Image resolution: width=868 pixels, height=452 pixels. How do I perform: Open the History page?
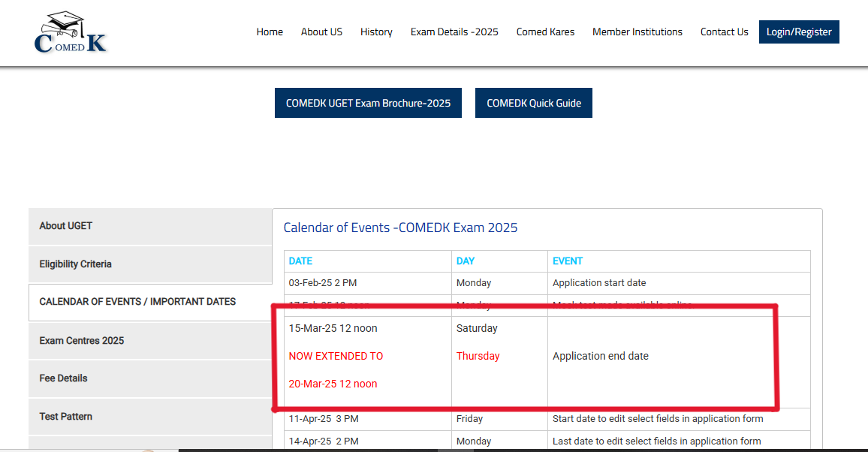[x=376, y=32]
